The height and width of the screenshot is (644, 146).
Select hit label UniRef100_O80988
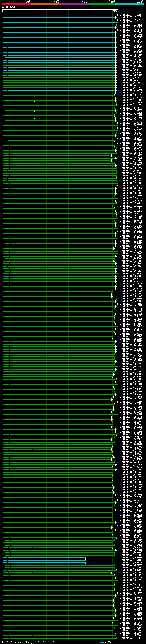131,93
